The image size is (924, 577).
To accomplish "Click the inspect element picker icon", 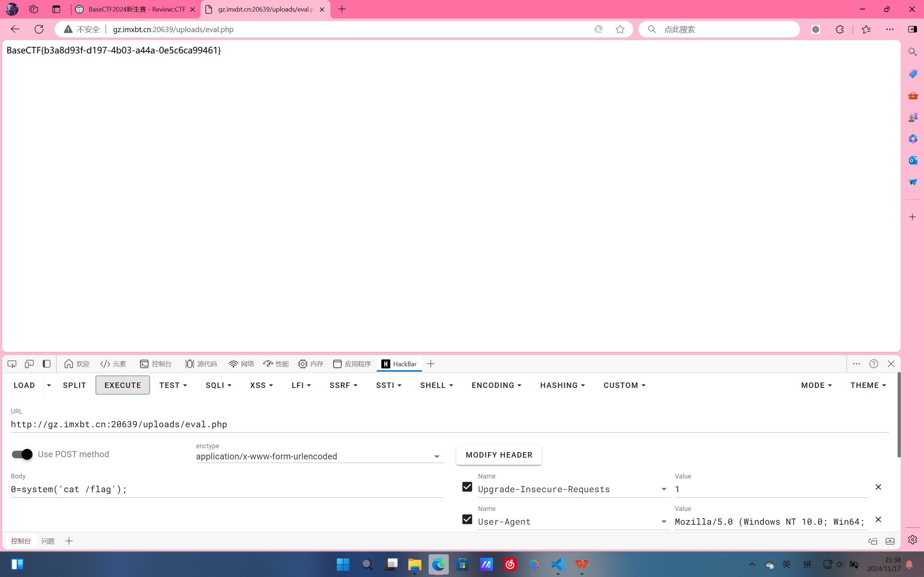I will (12, 364).
